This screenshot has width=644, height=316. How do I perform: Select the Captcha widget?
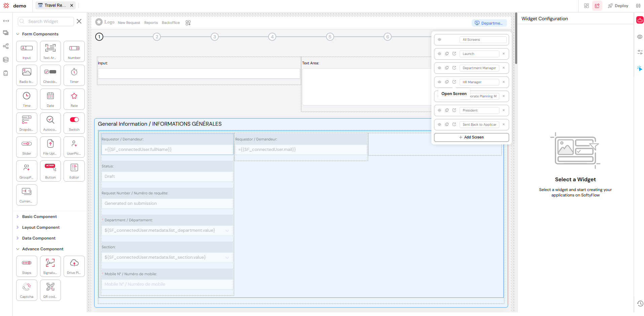click(x=27, y=290)
